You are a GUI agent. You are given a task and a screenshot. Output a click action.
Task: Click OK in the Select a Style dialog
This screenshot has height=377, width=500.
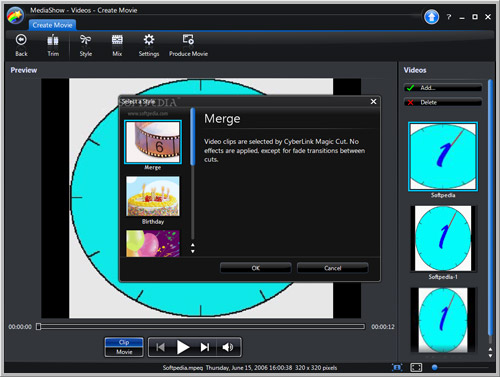click(256, 268)
